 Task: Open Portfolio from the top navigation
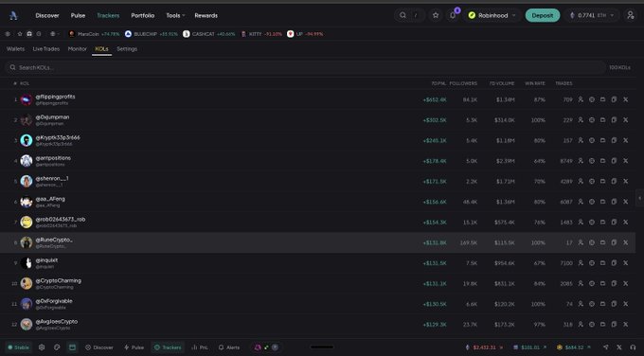tap(142, 15)
